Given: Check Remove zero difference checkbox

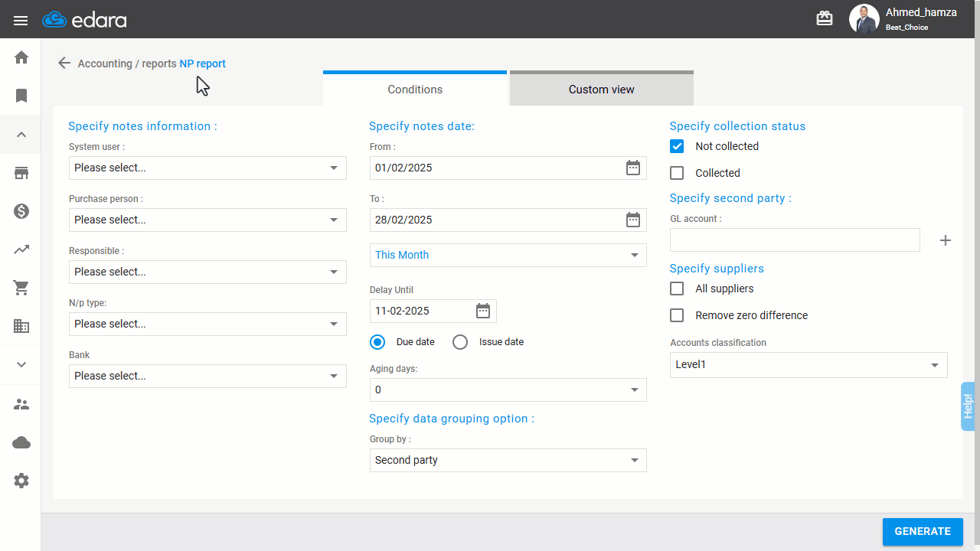Looking at the screenshot, I should click(x=677, y=315).
